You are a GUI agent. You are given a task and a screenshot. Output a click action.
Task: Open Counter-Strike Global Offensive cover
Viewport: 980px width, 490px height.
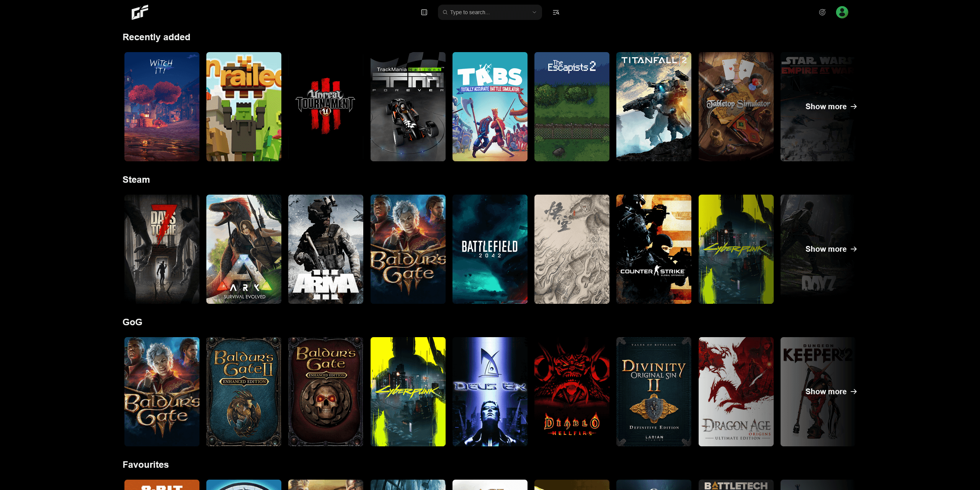(654, 249)
